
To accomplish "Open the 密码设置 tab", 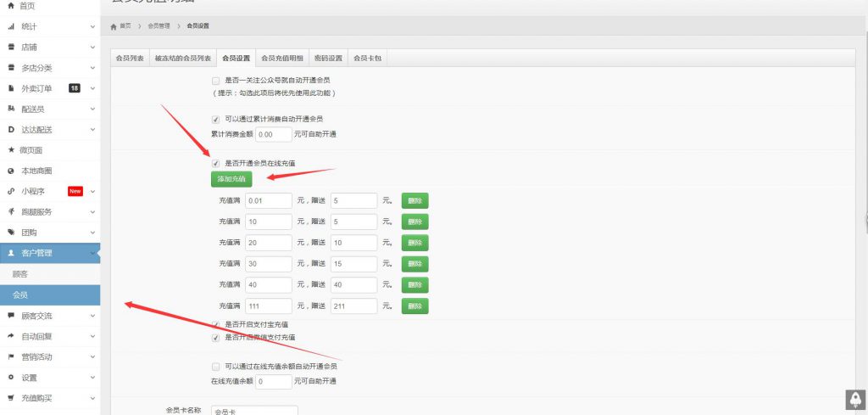I will coord(328,59).
